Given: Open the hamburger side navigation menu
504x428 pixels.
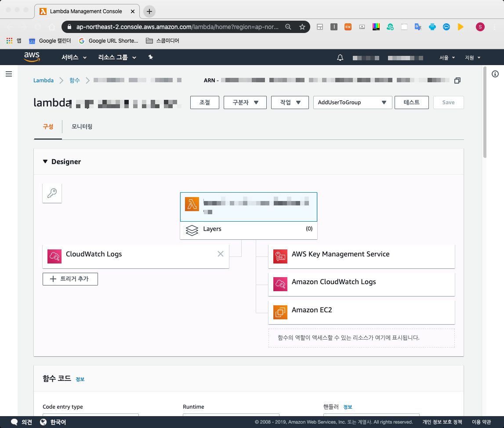Looking at the screenshot, I should tap(9, 74).
